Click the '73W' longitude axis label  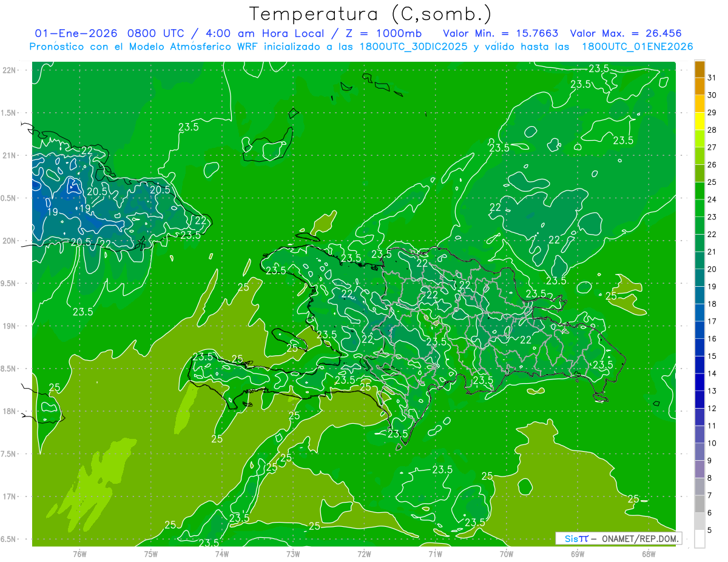pos(293,554)
